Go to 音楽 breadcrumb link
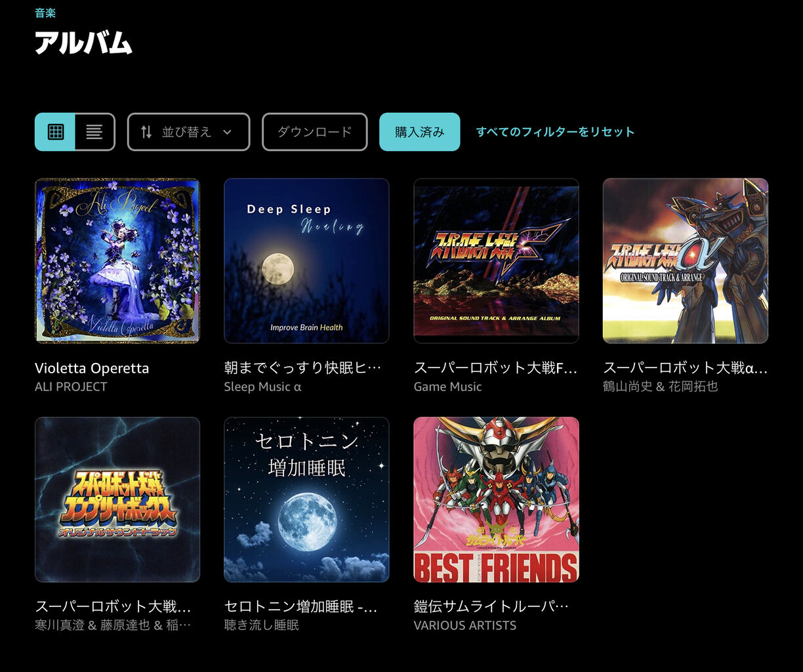The image size is (803, 672). tap(45, 13)
